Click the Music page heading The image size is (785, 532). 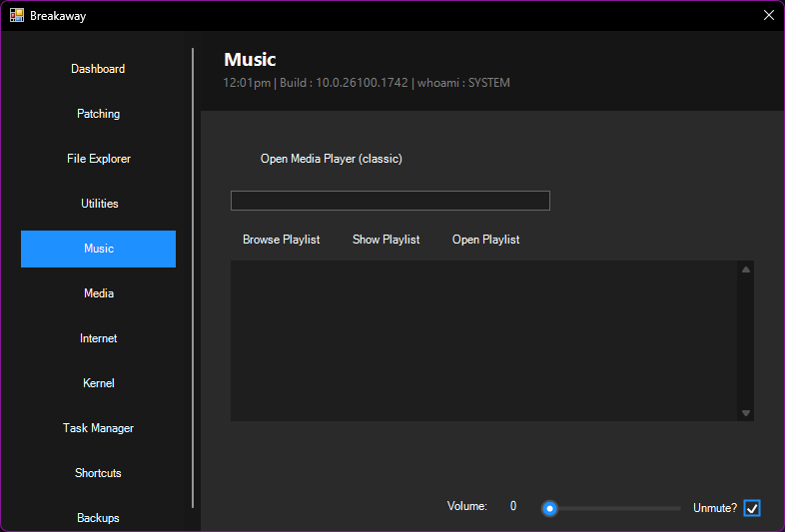[x=250, y=60]
